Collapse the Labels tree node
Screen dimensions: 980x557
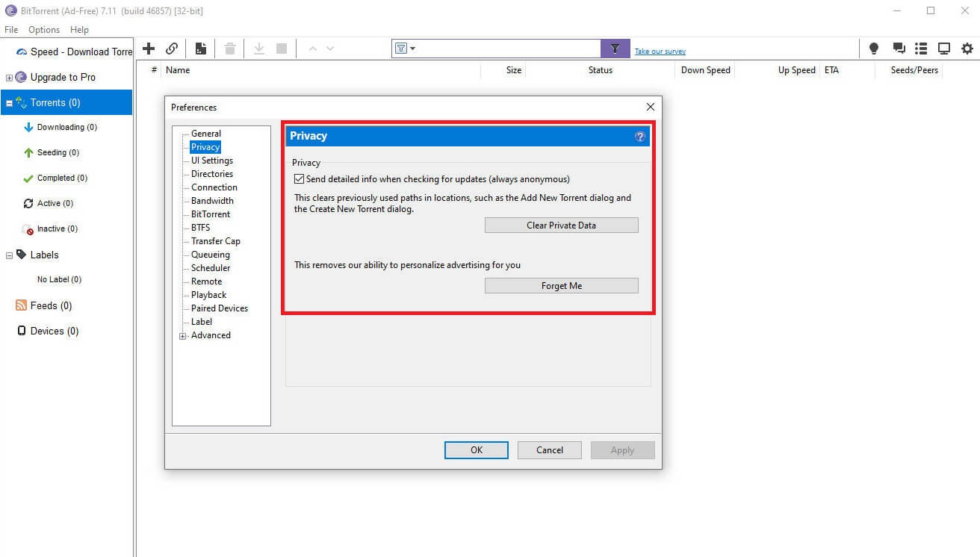[9, 255]
